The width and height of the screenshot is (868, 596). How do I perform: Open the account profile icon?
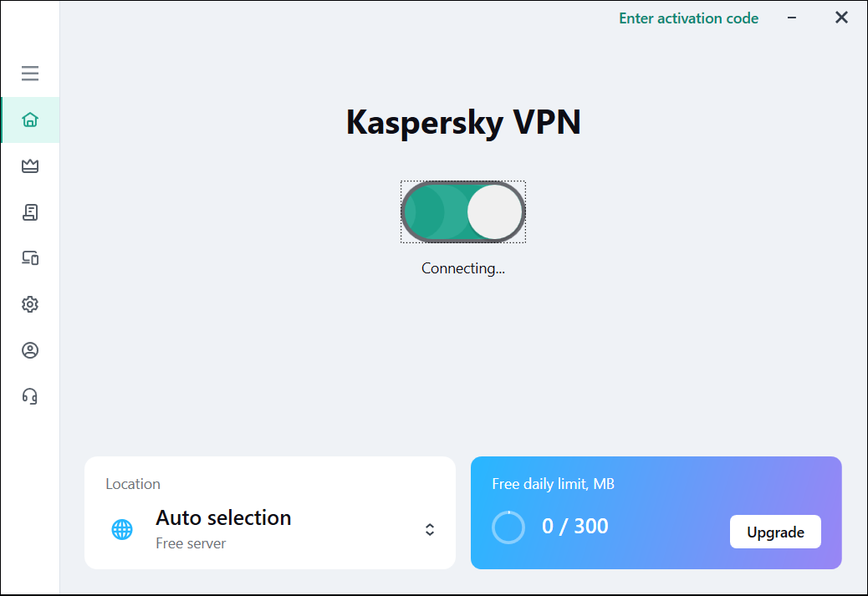(30, 350)
